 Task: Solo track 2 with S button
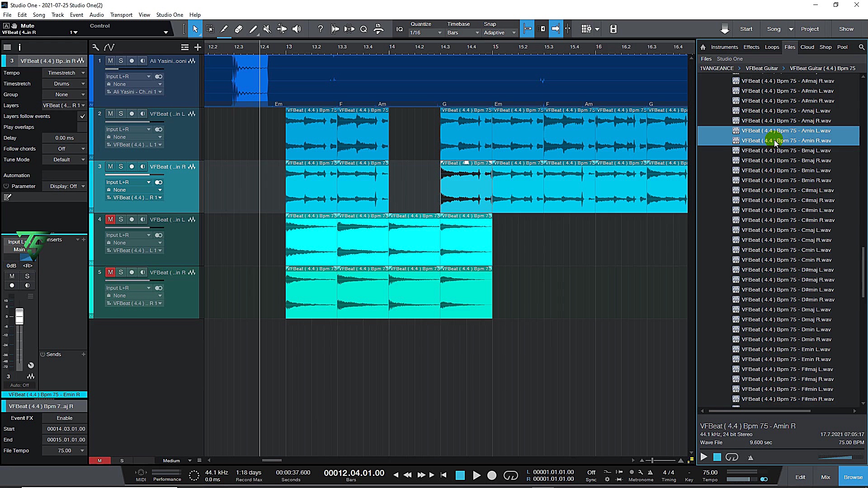121,114
